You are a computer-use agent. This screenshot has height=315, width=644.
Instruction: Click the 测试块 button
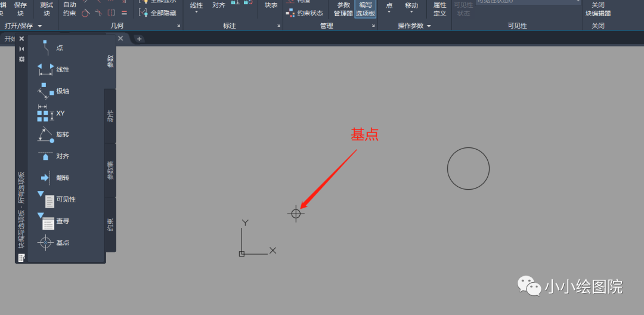pyautogui.click(x=47, y=9)
